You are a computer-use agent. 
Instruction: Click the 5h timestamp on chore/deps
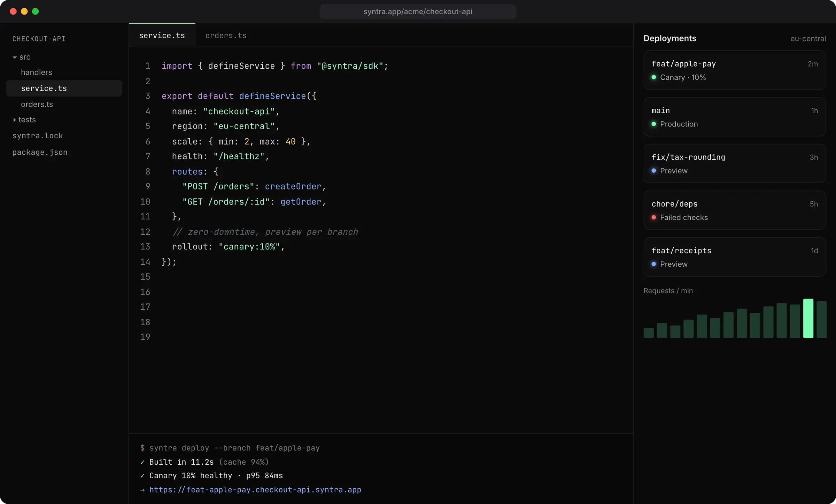click(x=814, y=204)
